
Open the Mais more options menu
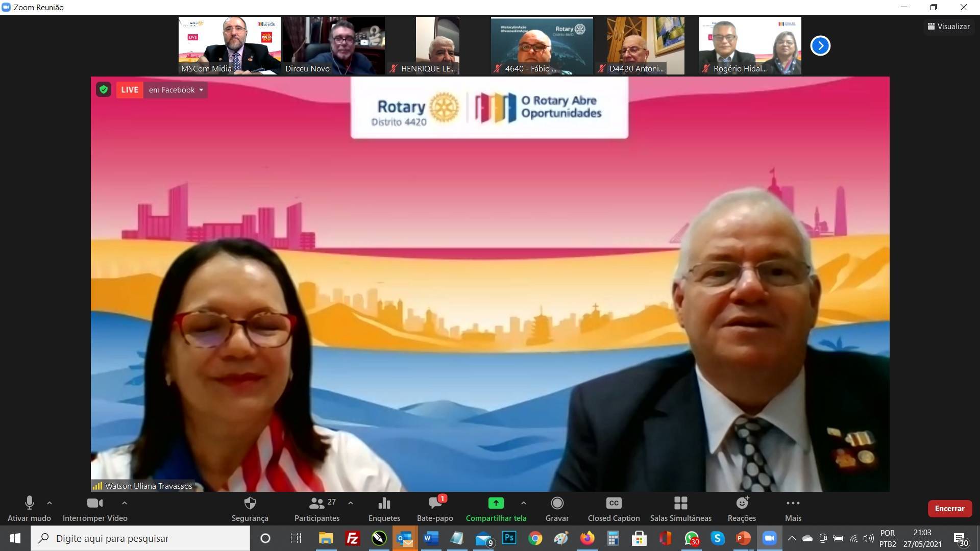[x=793, y=504]
